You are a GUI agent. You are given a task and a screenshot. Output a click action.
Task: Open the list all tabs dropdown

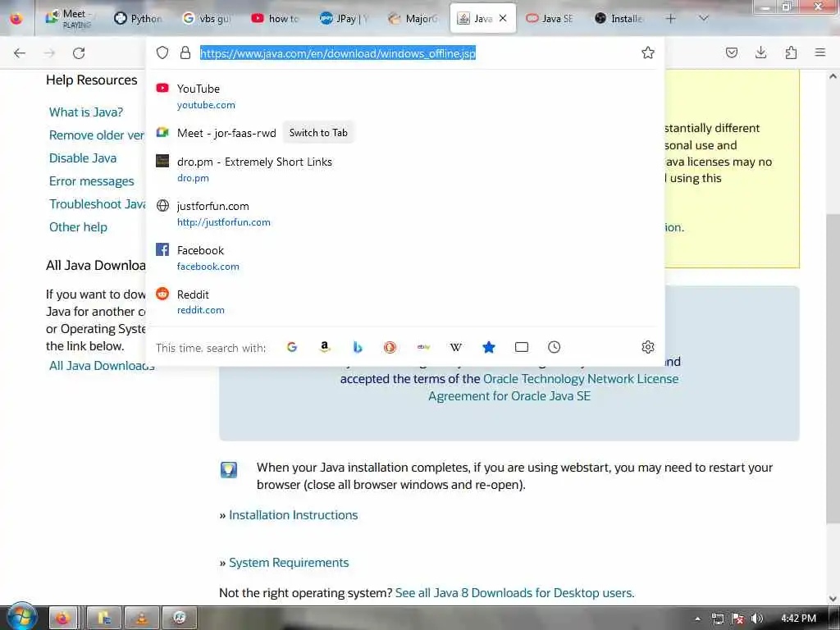[703, 18]
